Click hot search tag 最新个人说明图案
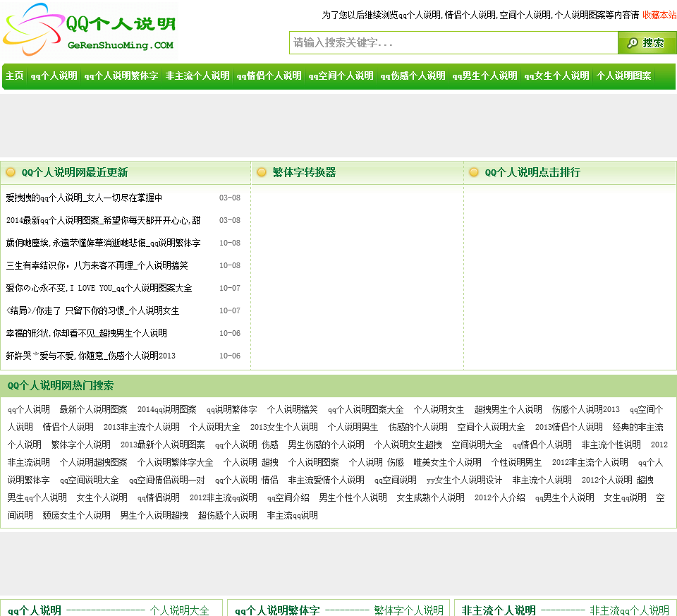Screen dimensions: 677x616 point(94,409)
